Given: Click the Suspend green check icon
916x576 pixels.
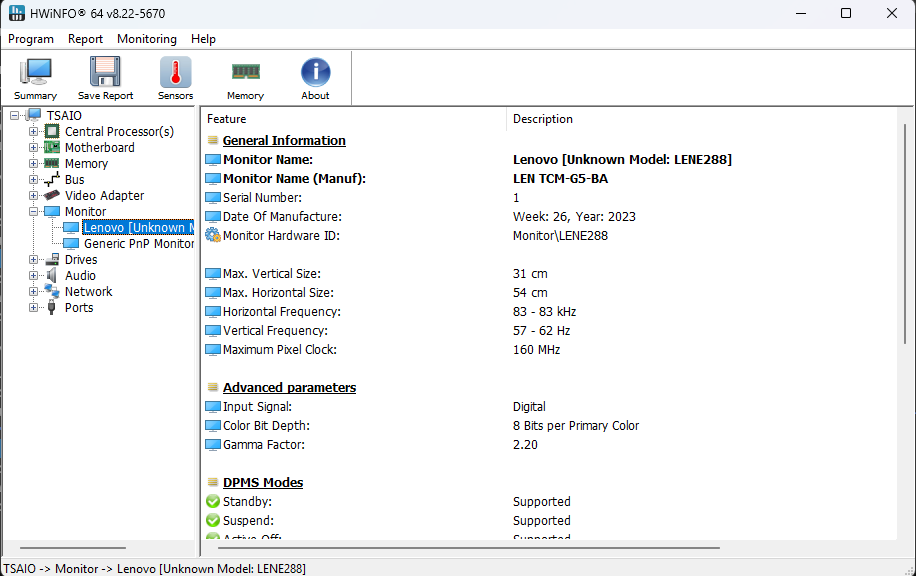Looking at the screenshot, I should click(213, 521).
